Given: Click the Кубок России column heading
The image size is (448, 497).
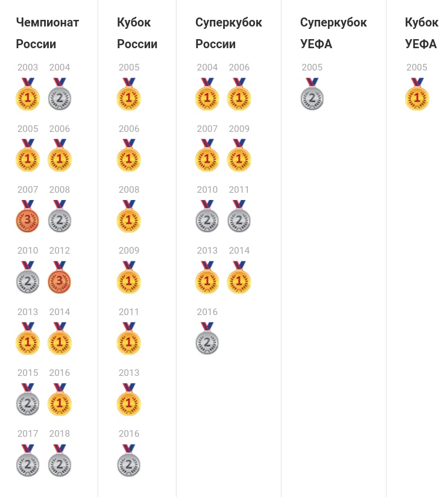Looking at the screenshot, I should [137, 33].
